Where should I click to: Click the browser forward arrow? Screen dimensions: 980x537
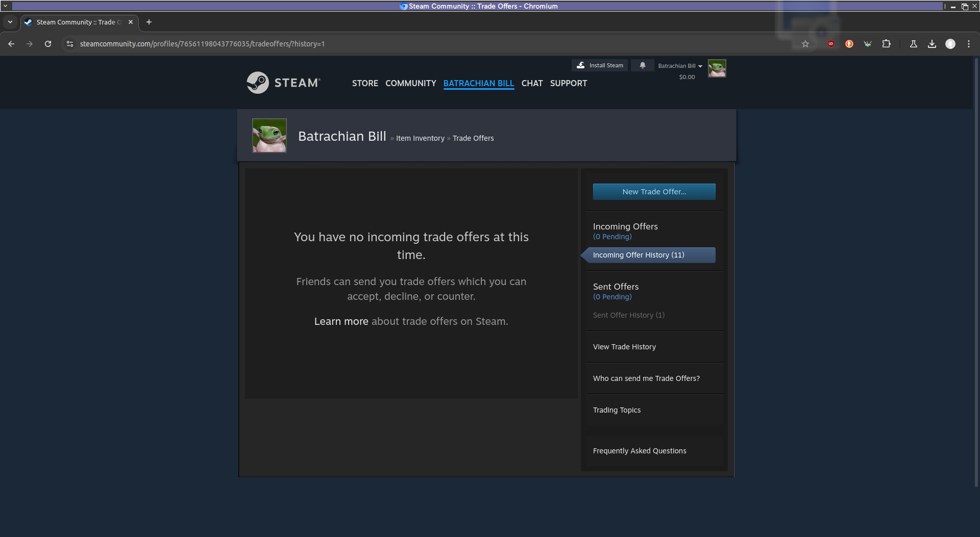[x=30, y=44]
